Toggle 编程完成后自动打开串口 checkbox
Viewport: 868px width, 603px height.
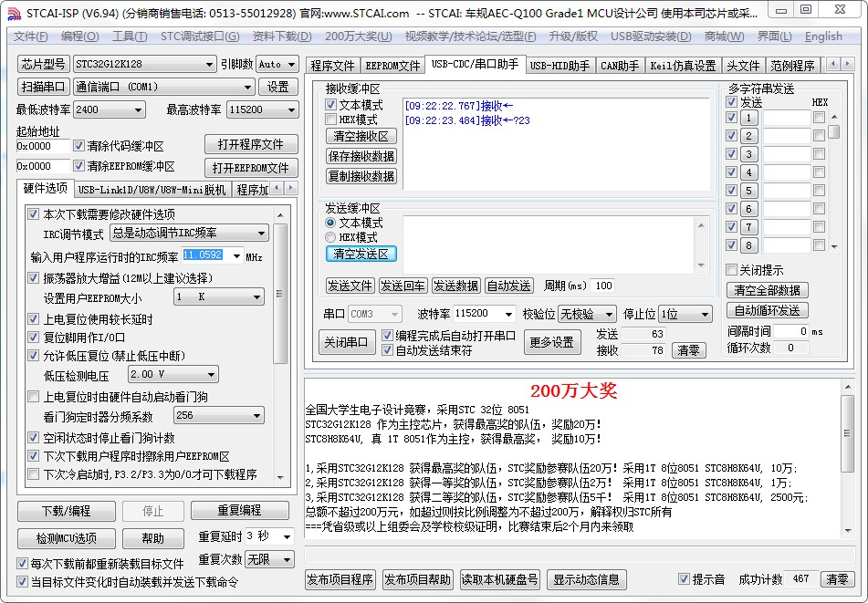click(x=388, y=336)
